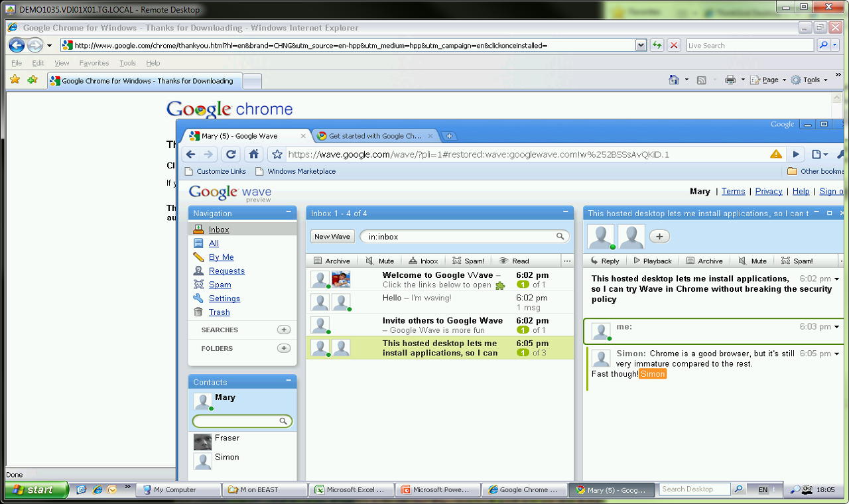The height and width of the screenshot is (504, 849).
Task: Minimize the Navigation panel in Wave
Action: click(x=289, y=212)
